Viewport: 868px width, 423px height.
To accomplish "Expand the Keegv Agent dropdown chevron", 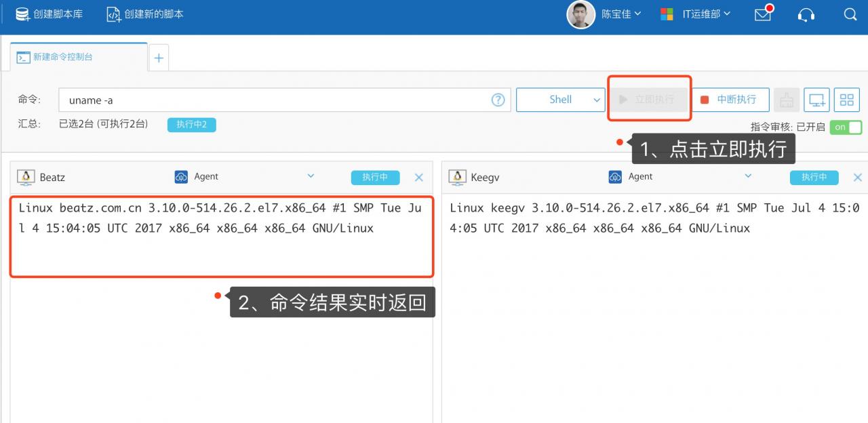I will click(x=748, y=176).
